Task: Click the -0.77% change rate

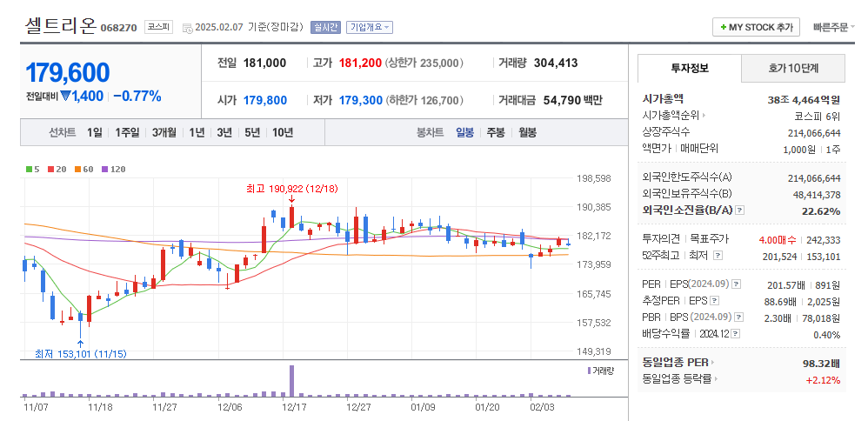Action: pyautogui.click(x=137, y=97)
